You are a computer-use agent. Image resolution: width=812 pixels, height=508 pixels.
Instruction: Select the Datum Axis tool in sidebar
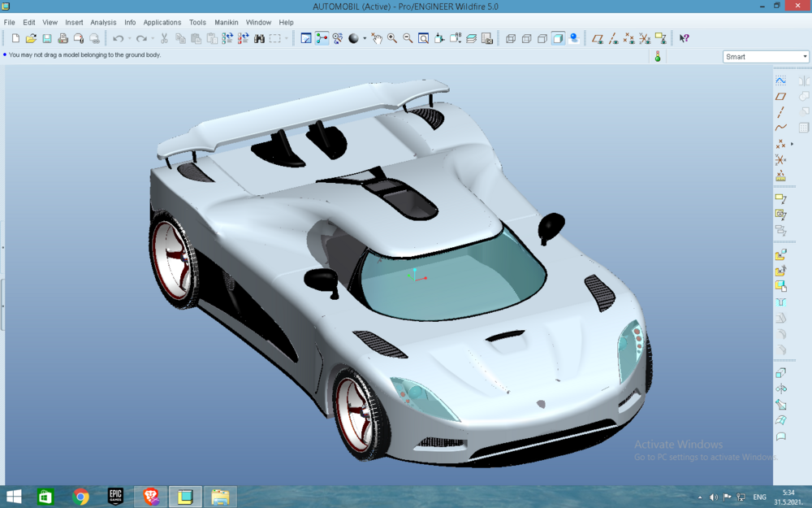[x=781, y=112]
